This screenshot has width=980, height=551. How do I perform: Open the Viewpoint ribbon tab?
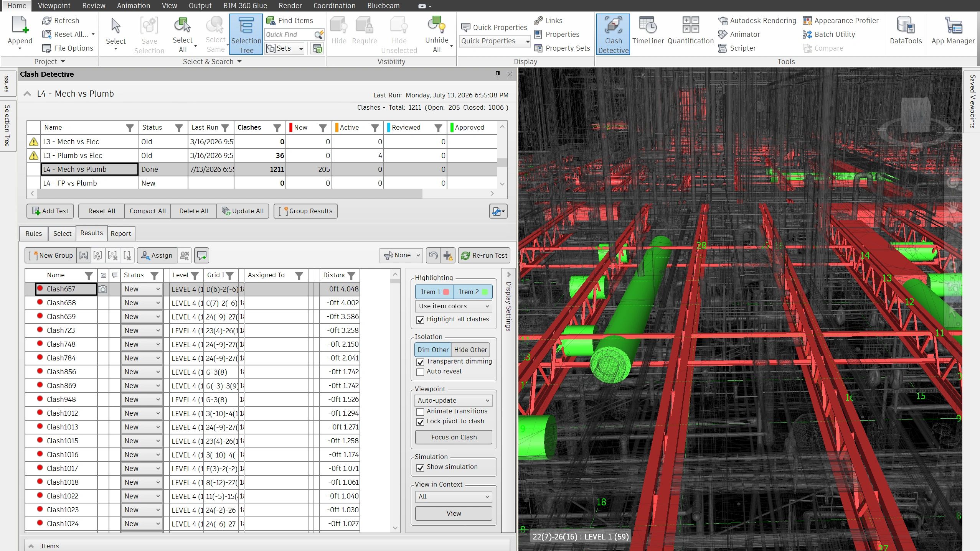(x=54, y=6)
